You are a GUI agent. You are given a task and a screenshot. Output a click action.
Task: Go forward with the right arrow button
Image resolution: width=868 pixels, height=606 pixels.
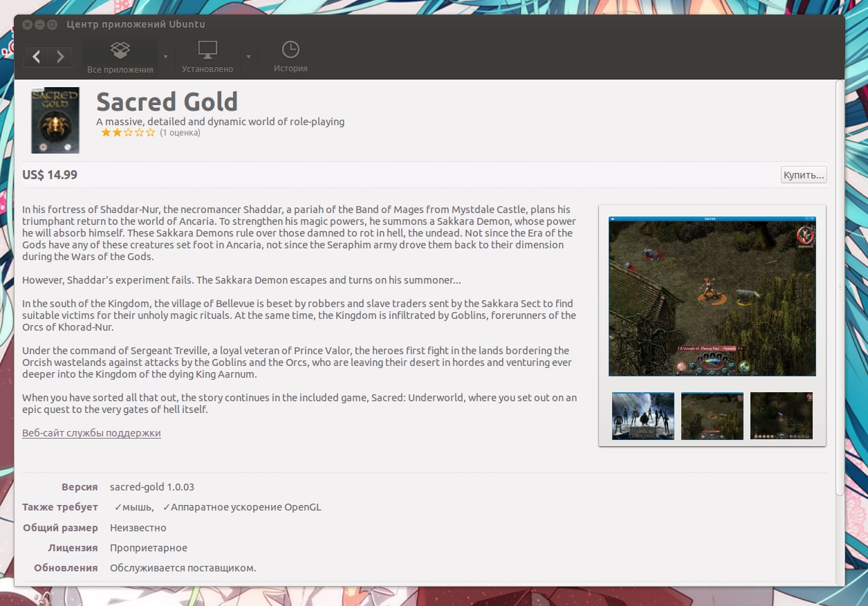(x=61, y=57)
